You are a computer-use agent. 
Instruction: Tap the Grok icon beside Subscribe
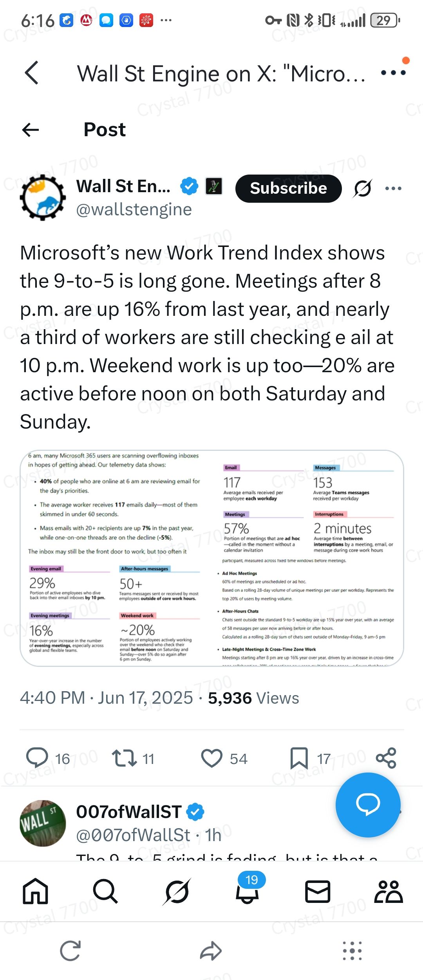(362, 189)
